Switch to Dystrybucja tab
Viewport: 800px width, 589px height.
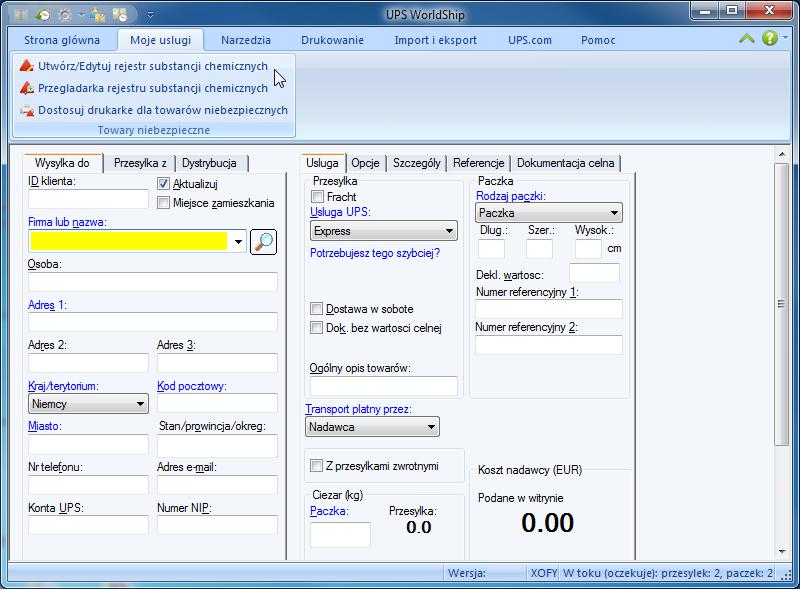point(209,163)
